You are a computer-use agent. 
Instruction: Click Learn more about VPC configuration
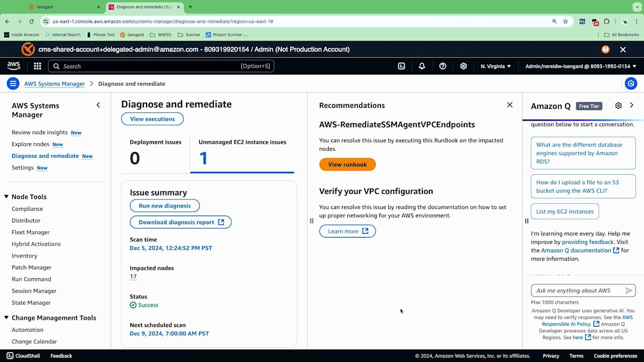[347, 231]
